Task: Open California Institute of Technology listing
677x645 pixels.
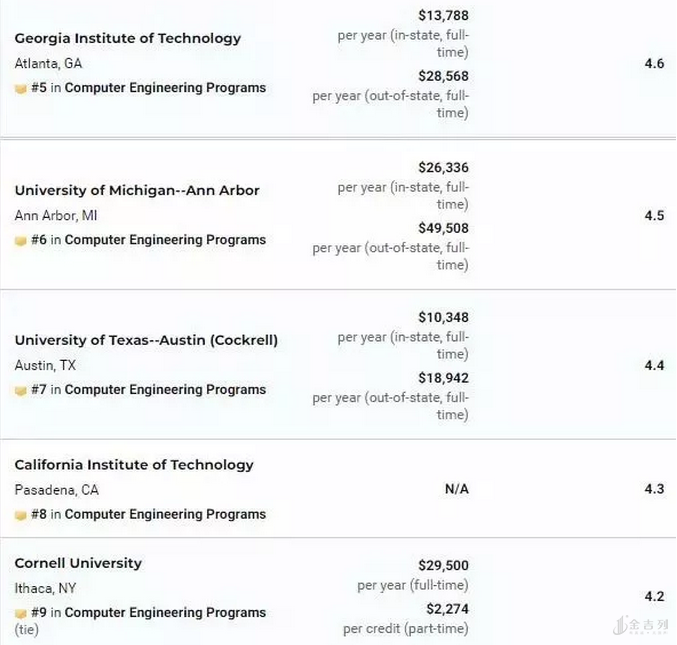Action: pyautogui.click(x=134, y=465)
